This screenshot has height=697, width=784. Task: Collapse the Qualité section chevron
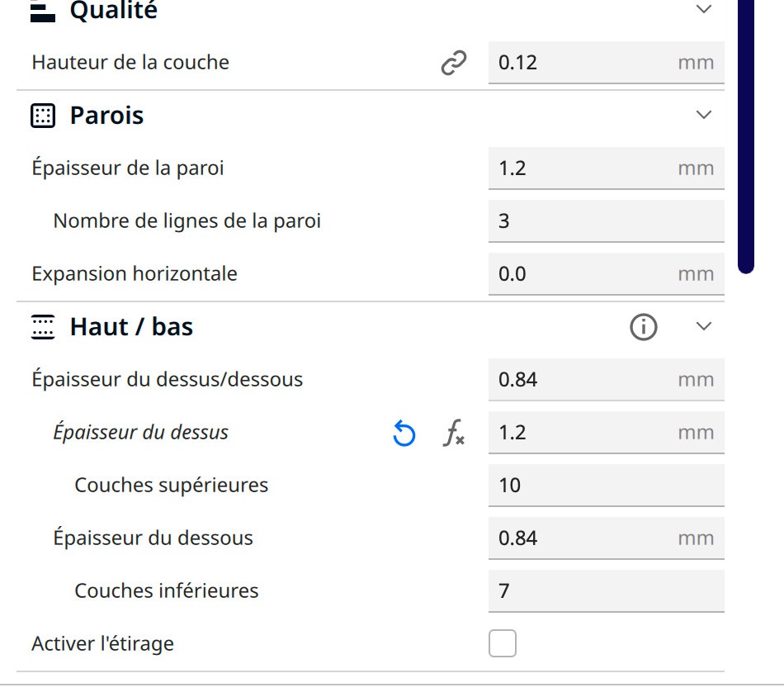tap(703, 9)
